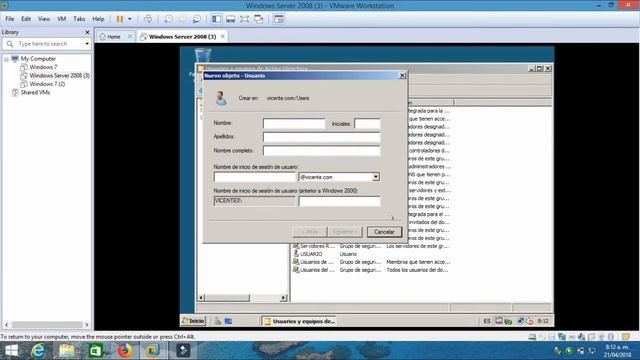Open Firefox from the host taskbar

pyautogui.click(x=124, y=351)
